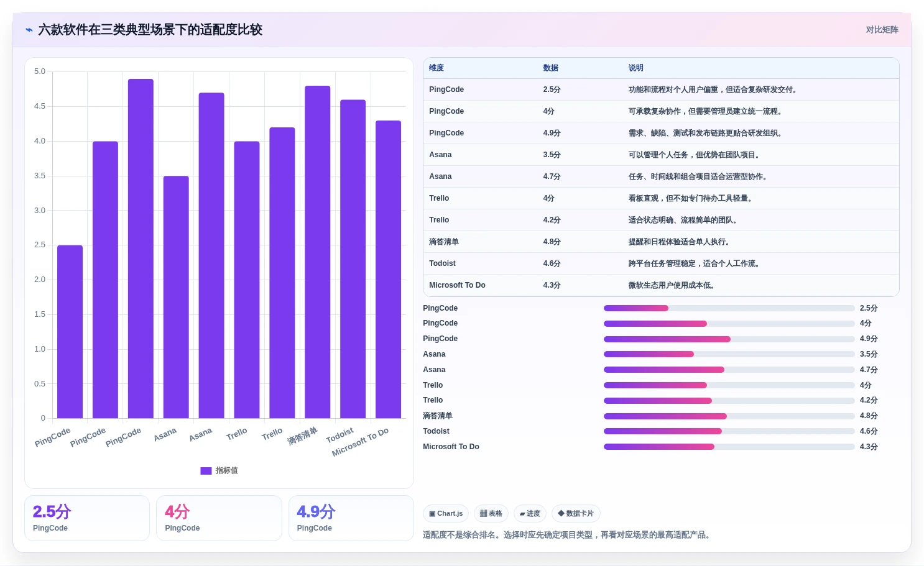Click the Microsoft To Do progress bar
The image size is (924, 566).
click(x=729, y=447)
